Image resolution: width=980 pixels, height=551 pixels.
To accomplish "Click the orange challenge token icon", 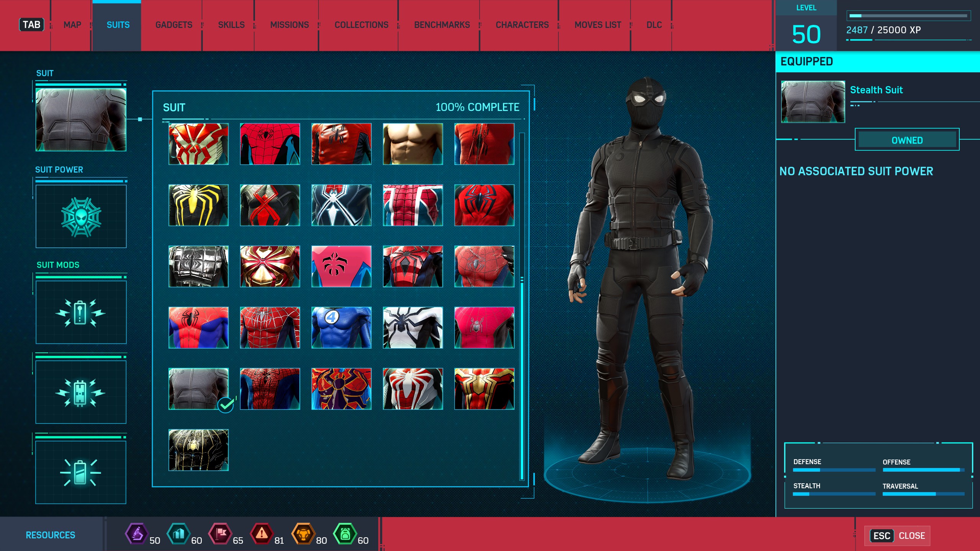I will pos(303,533).
